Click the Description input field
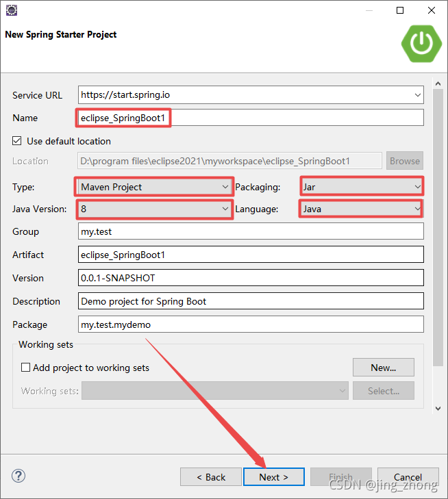 pyautogui.click(x=251, y=300)
